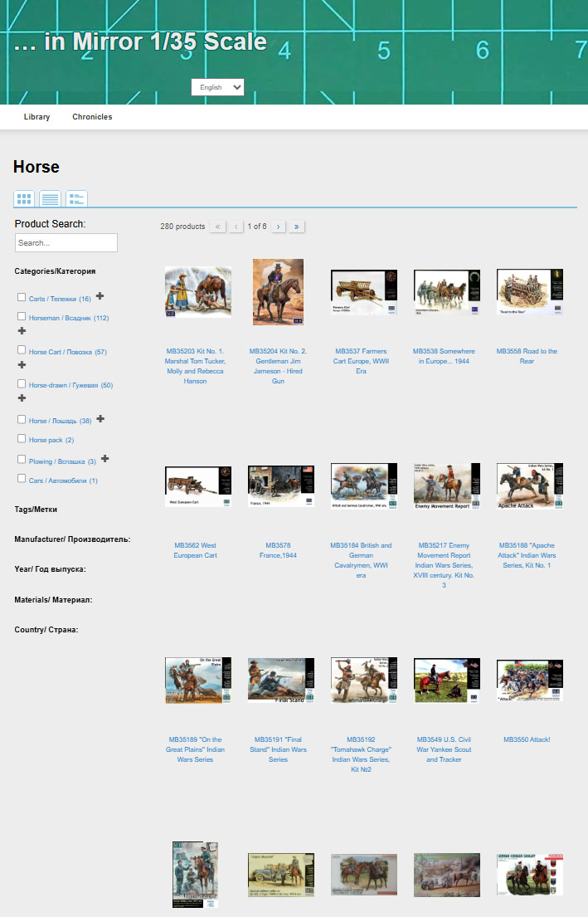Enable the Cars / Автомобили filter checkbox
Screen dimensions: 588x917
point(22,479)
